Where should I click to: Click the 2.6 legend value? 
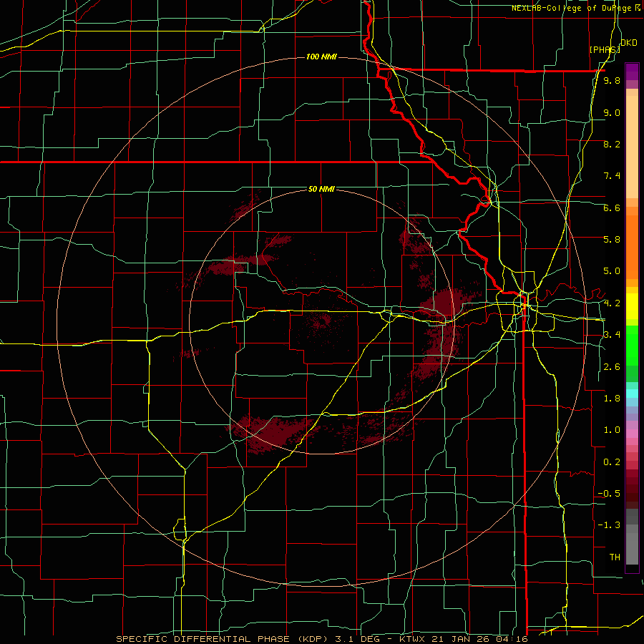612,367
